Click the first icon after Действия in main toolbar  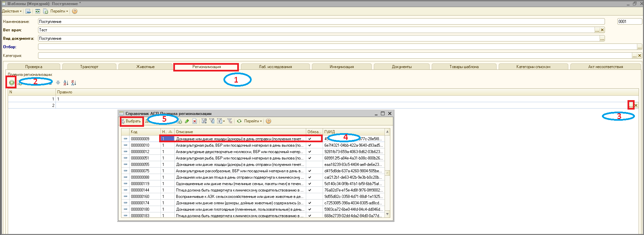click(28, 11)
